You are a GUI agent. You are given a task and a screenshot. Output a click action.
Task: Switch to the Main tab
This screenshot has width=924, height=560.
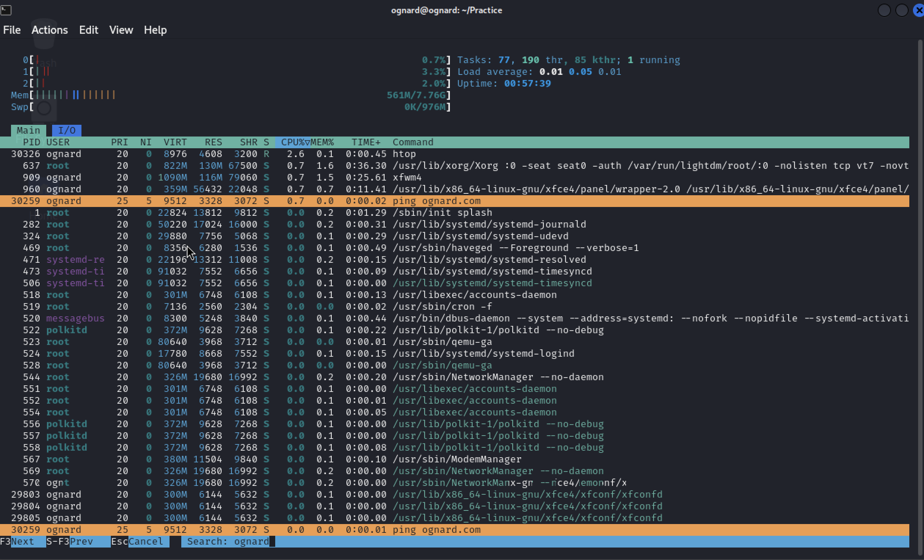pyautogui.click(x=29, y=130)
